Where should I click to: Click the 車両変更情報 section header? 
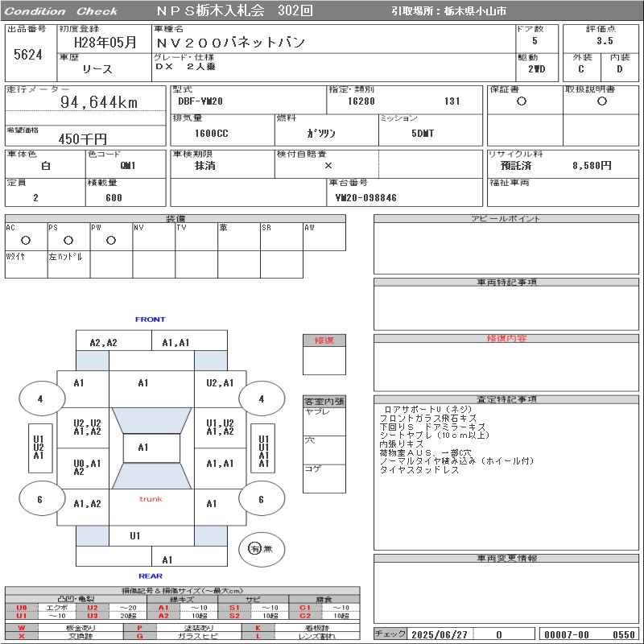tap(506, 558)
